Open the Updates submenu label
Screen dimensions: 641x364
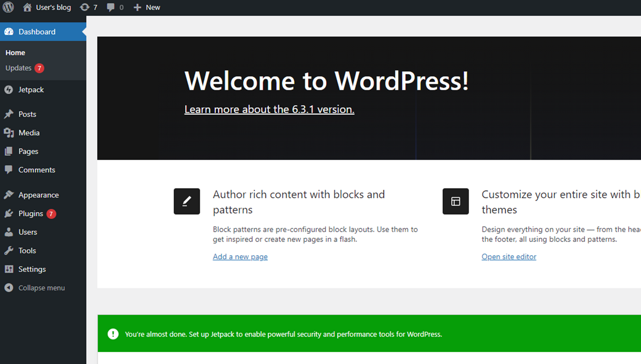pos(19,68)
